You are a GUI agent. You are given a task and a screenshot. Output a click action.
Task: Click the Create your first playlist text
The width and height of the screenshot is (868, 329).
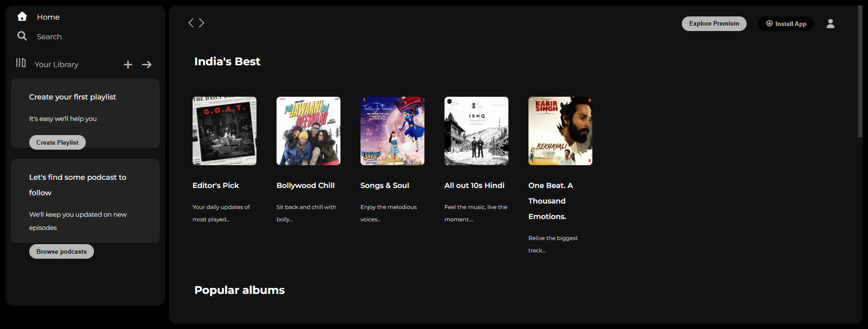pos(73,97)
